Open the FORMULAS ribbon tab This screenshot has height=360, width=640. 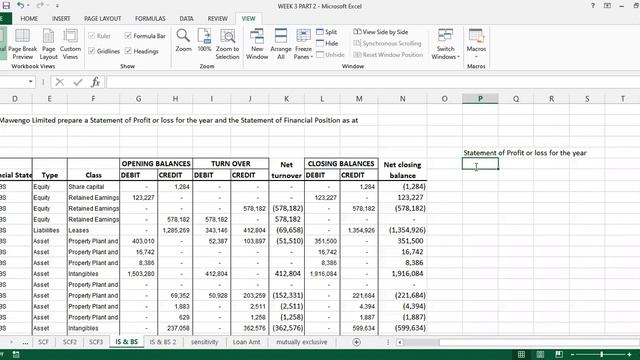click(x=150, y=19)
